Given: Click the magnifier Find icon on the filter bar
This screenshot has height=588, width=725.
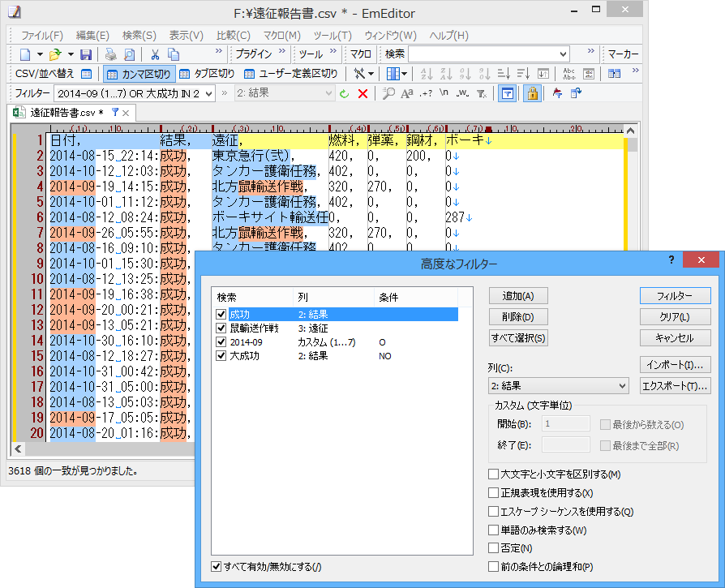Looking at the screenshot, I should (388, 94).
